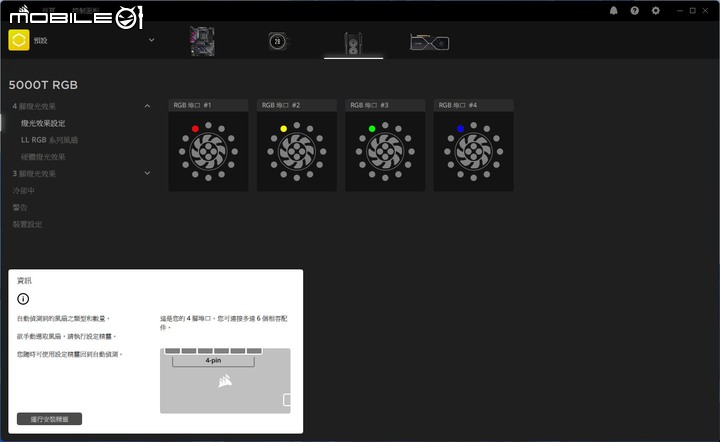
Task: Click the green LED on port #3 fan
Action: tap(372, 129)
